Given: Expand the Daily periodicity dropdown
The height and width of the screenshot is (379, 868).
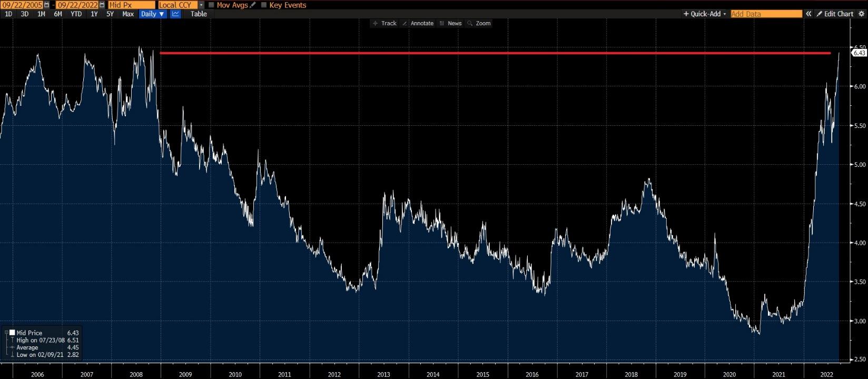Looking at the screenshot, I should click(x=153, y=14).
